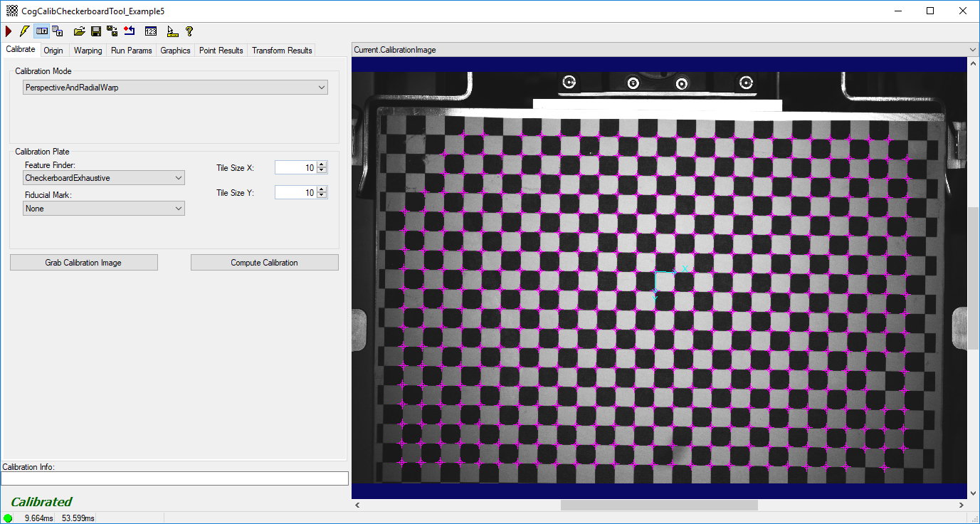
Task: Open the Transform Results tab
Action: click(282, 51)
